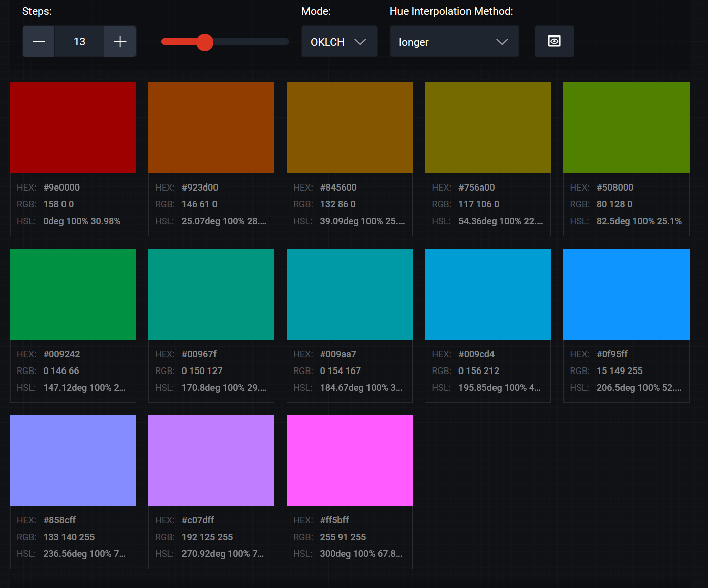Select the RGB value 132 86 0
The image size is (708, 588).
click(338, 204)
